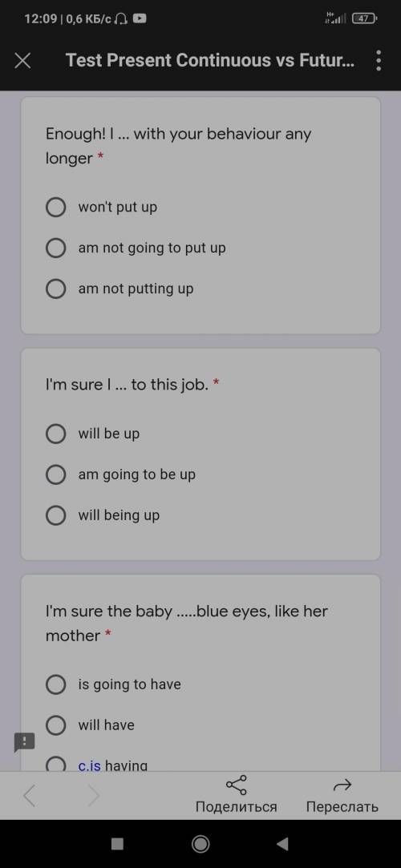
Task: Select "am not going to put up"
Action: [136, 248]
